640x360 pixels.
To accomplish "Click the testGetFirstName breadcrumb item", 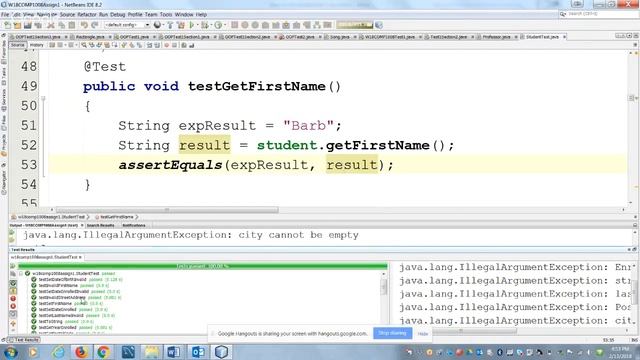I will click(x=117, y=217).
